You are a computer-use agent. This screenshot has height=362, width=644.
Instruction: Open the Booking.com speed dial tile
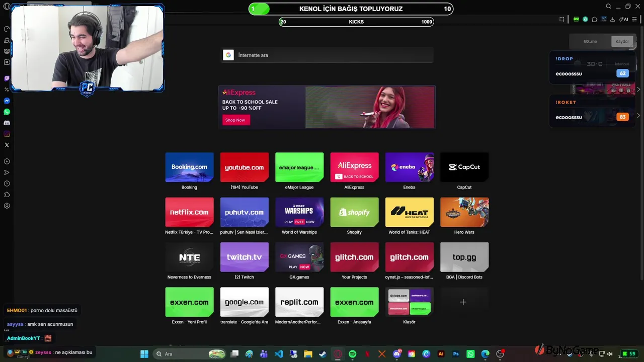coord(189,167)
